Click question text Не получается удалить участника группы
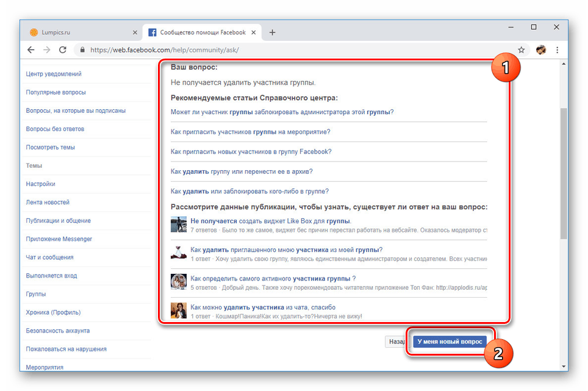This screenshot has height=391, width=588. coord(243,82)
